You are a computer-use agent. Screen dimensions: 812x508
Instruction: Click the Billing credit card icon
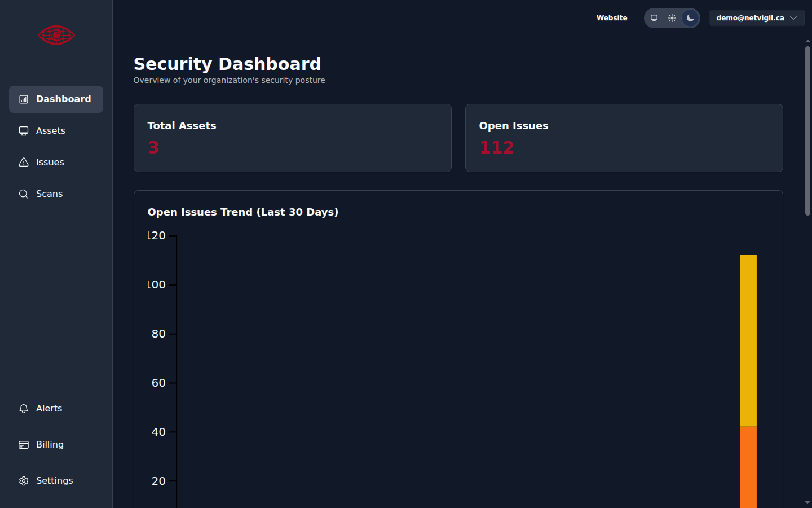click(24, 445)
